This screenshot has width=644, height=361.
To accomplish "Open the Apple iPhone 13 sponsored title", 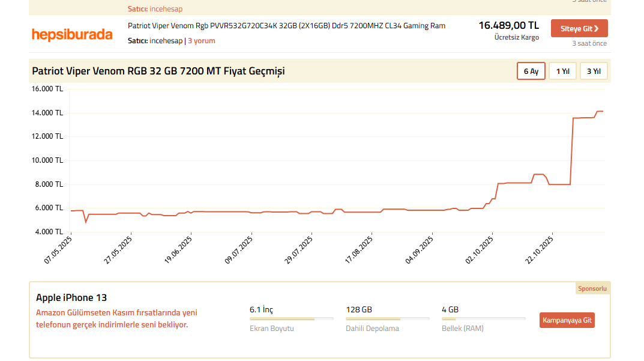I will click(x=71, y=297).
